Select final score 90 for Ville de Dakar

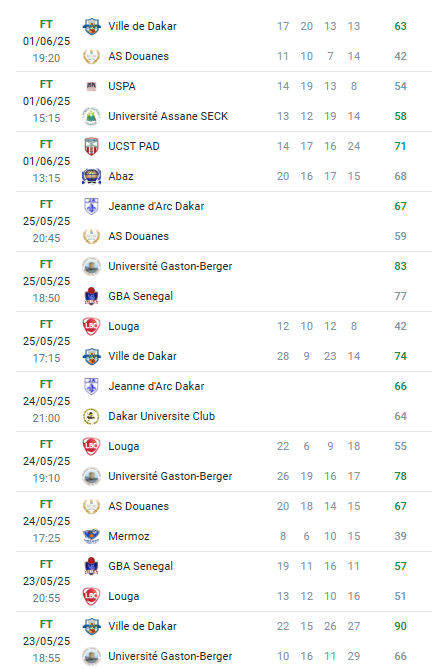pyautogui.click(x=400, y=626)
